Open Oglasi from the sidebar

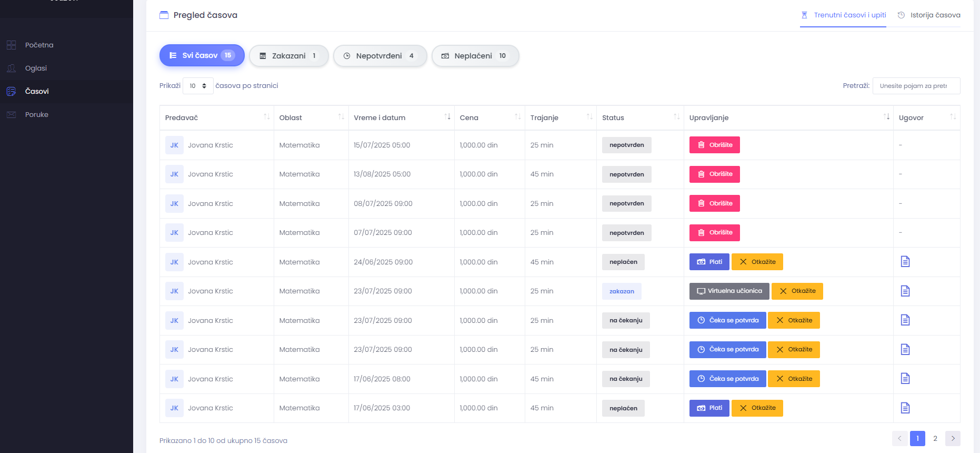(x=66, y=68)
